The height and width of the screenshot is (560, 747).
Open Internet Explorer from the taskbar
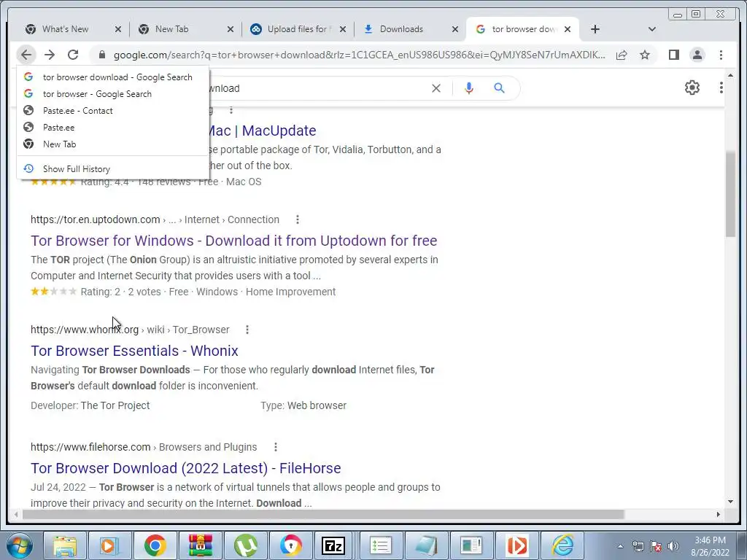(562, 545)
